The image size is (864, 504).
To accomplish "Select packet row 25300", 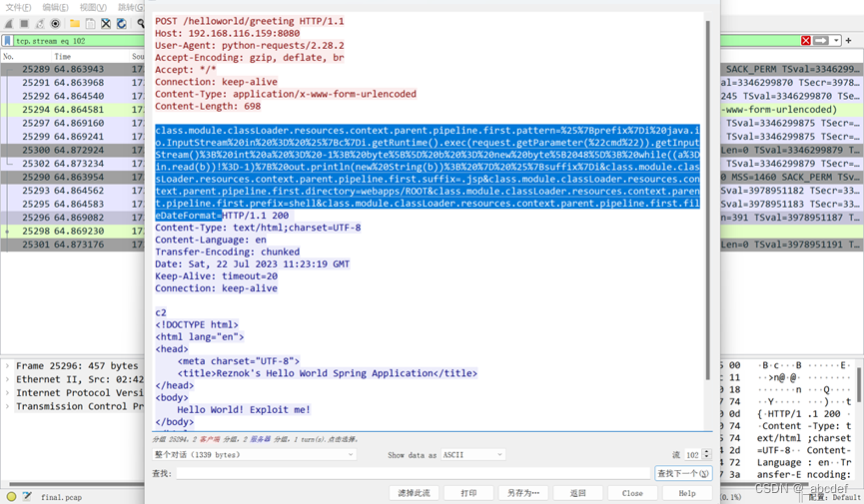I will click(73, 150).
